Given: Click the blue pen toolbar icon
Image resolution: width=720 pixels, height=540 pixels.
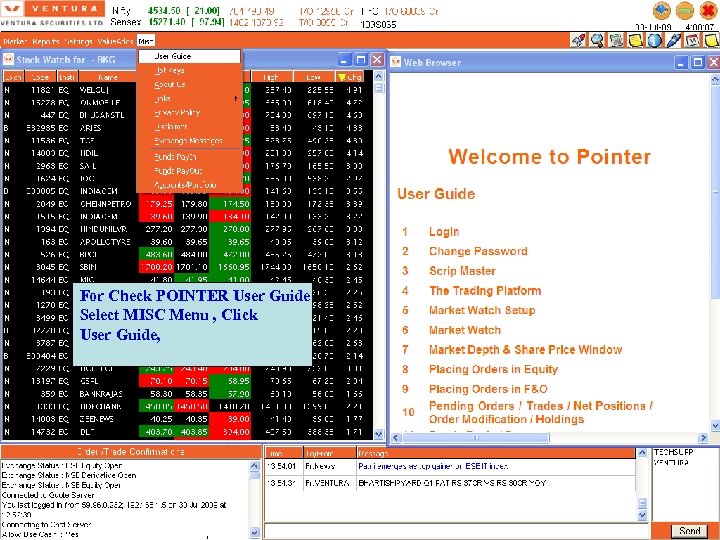Looking at the screenshot, I should 674,40.
